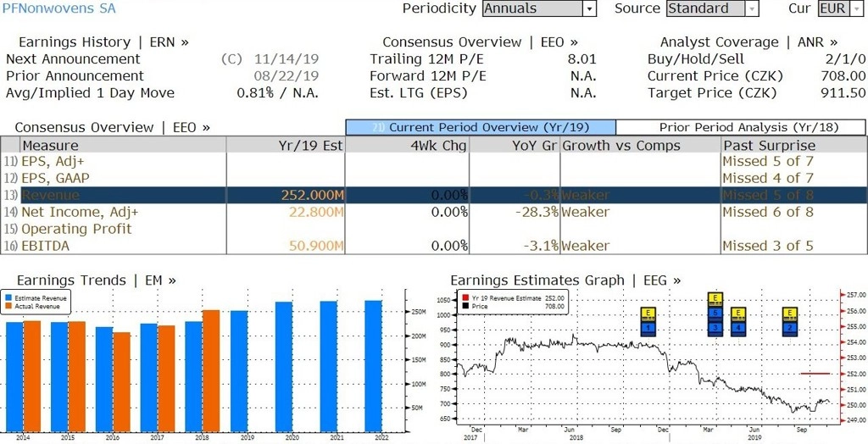Click the blue 2022 estimate revenue bar
This screenshot has height=444, width=868.
click(x=373, y=366)
